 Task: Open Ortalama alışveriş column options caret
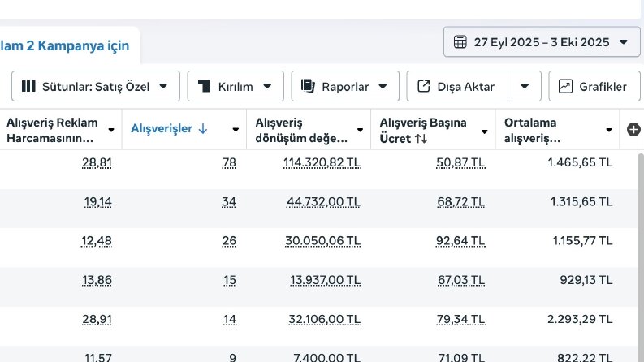(x=609, y=130)
